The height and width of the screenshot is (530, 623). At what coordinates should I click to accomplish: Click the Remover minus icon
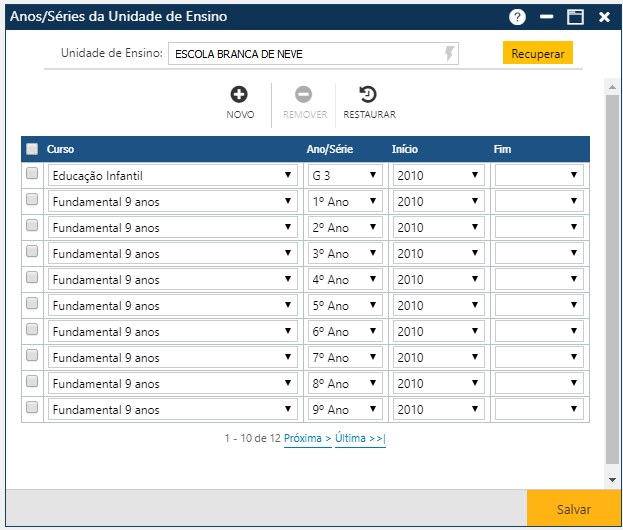[x=304, y=95]
